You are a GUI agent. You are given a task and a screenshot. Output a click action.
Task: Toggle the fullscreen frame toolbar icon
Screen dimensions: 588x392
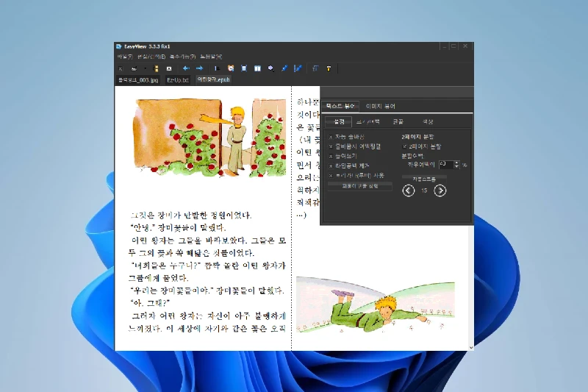244,68
